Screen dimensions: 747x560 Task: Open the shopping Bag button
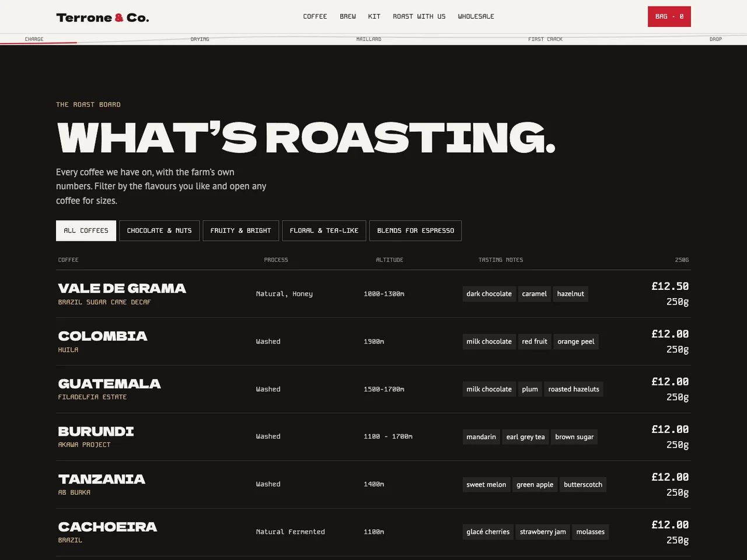click(x=669, y=16)
